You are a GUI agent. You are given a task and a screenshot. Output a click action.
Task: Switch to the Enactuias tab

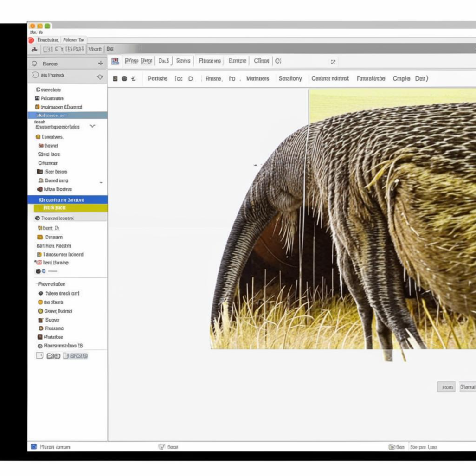48,40
